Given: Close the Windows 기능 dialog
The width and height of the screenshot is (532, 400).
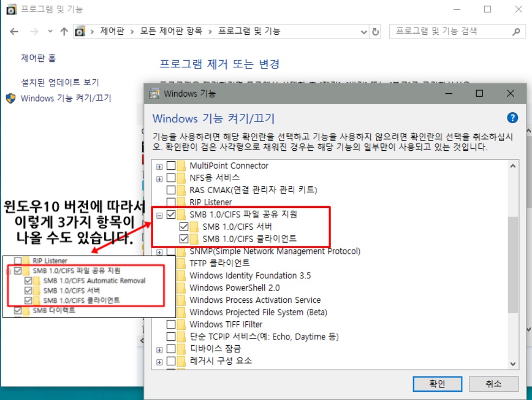Looking at the screenshot, I should pyautogui.click(x=510, y=93).
